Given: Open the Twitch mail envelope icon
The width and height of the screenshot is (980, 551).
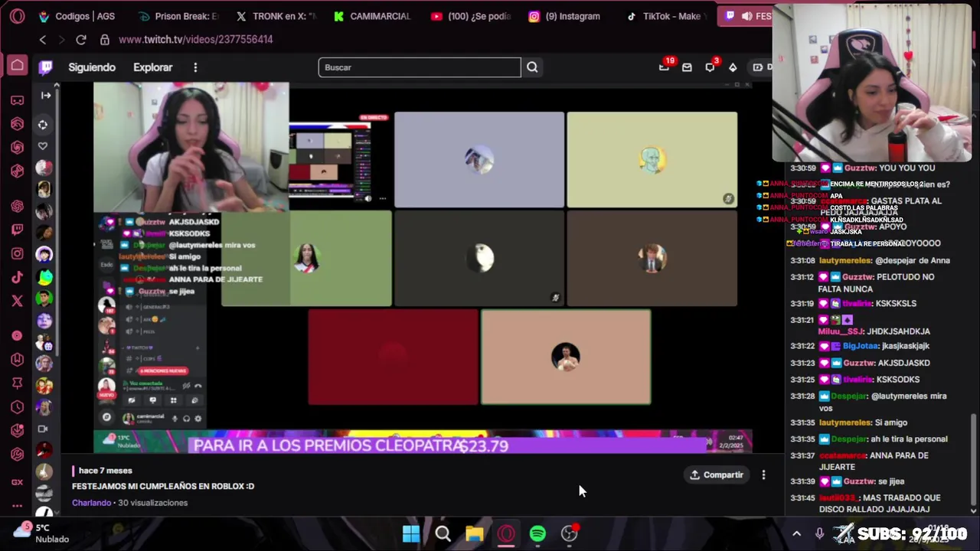Looking at the screenshot, I should pyautogui.click(x=687, y=67).
